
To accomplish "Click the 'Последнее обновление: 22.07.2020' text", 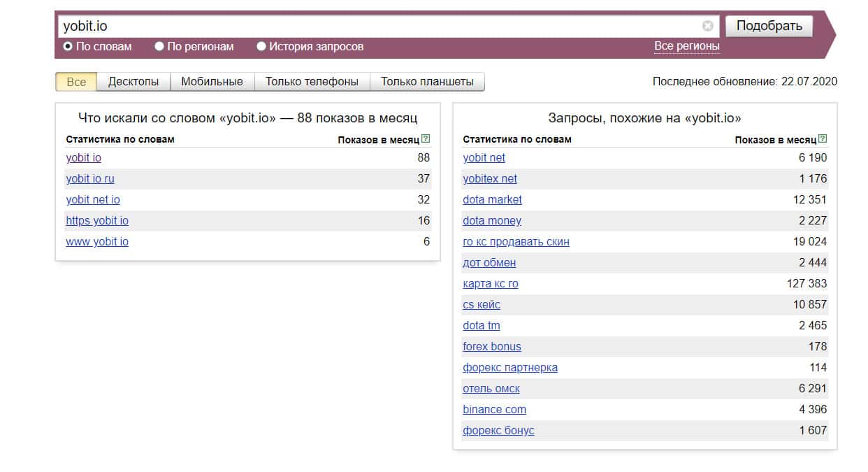I will point(745,82).
